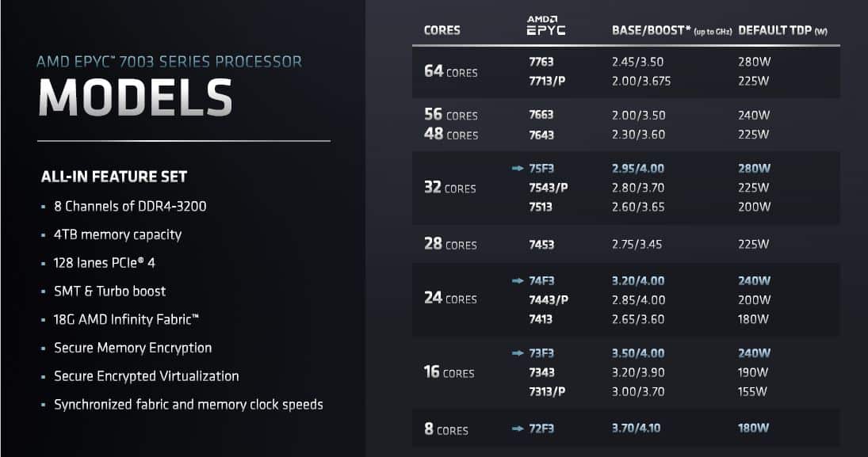
Task: Click the 7713/P model entry
Action: point(547,81)
